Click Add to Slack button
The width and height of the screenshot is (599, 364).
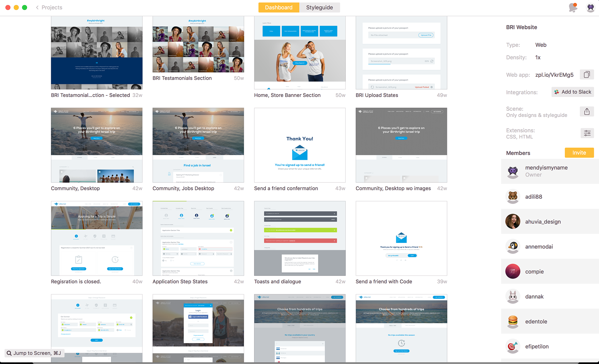coord(572,92)
